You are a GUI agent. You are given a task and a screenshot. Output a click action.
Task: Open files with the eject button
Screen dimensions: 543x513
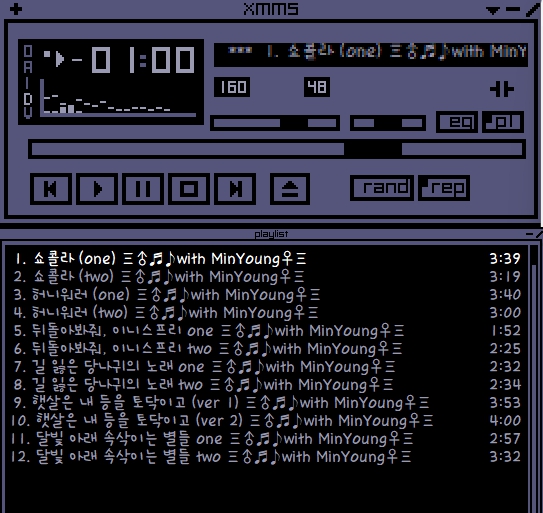click(x=290, y=189)
